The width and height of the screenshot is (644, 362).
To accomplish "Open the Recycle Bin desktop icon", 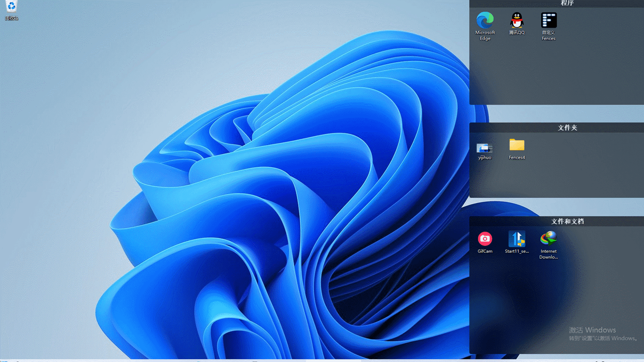I will (11, 6).
